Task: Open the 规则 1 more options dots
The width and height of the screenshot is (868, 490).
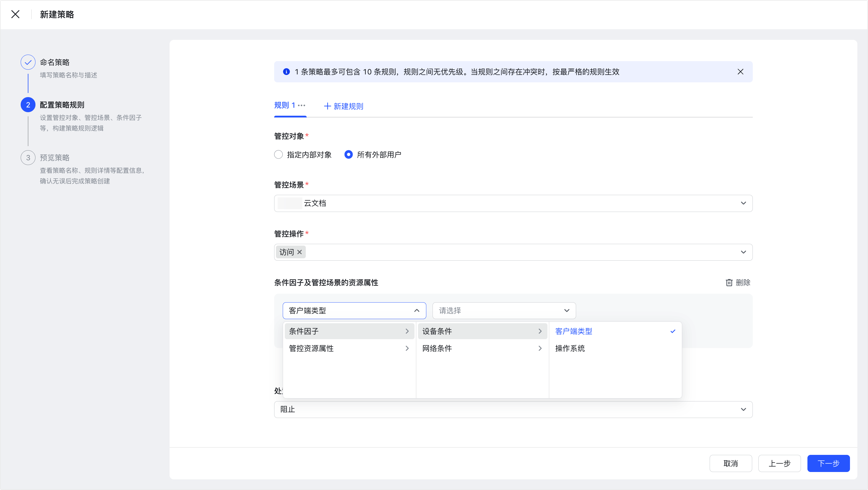Action: [x=302, y=105]
